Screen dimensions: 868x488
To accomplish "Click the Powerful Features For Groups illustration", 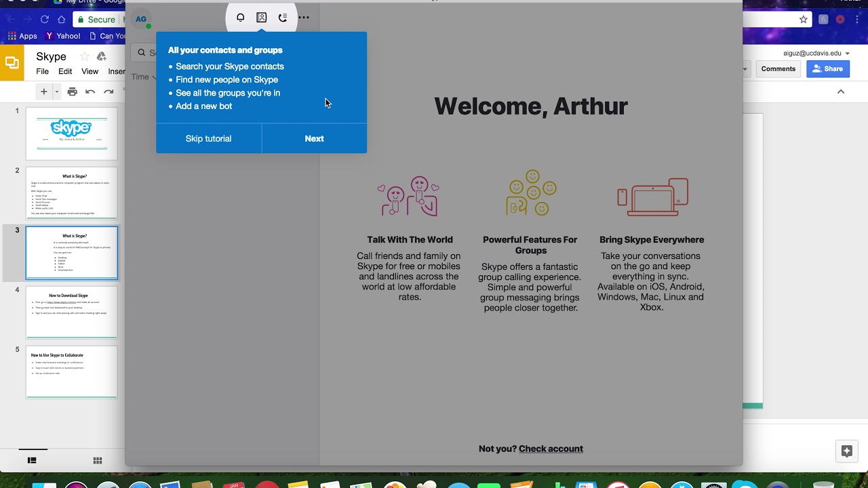I will tap(531, 192).
